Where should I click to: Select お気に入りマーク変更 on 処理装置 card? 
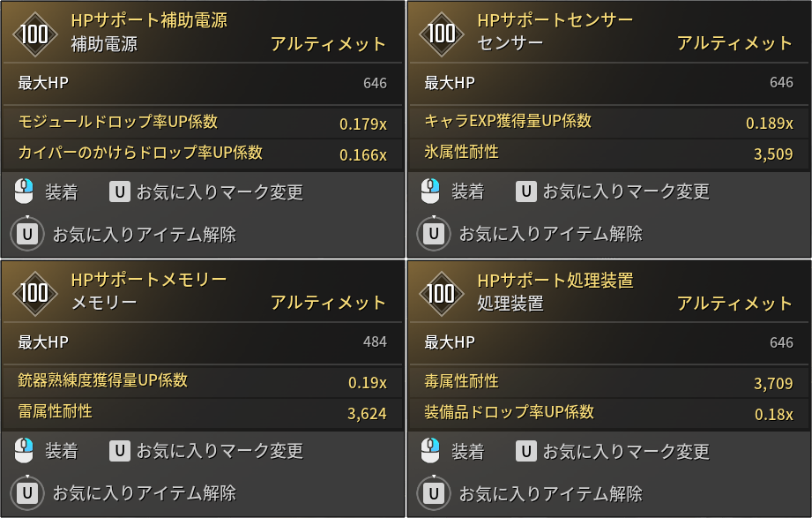click(x=626, y=451)
